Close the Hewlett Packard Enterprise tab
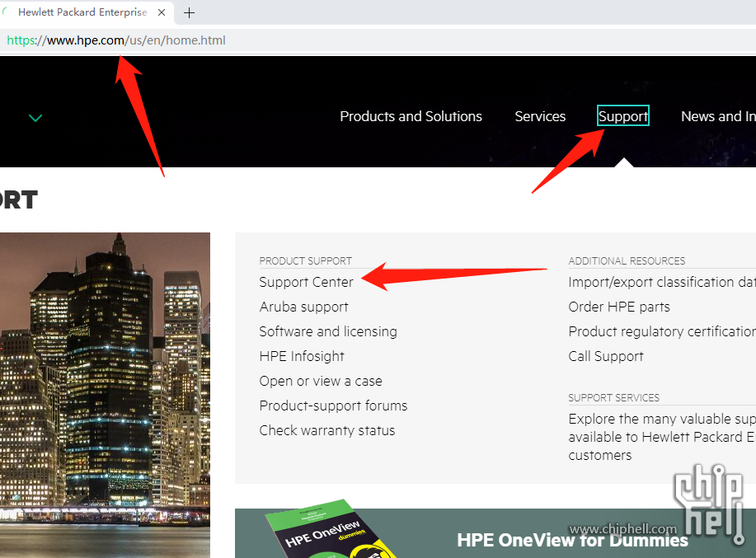This screenshot has height=558, width=756. (162, 12)
